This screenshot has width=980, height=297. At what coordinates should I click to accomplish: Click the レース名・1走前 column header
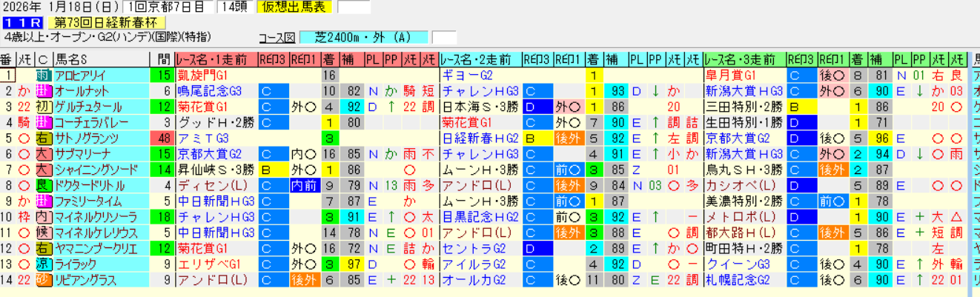coord(216,59)
